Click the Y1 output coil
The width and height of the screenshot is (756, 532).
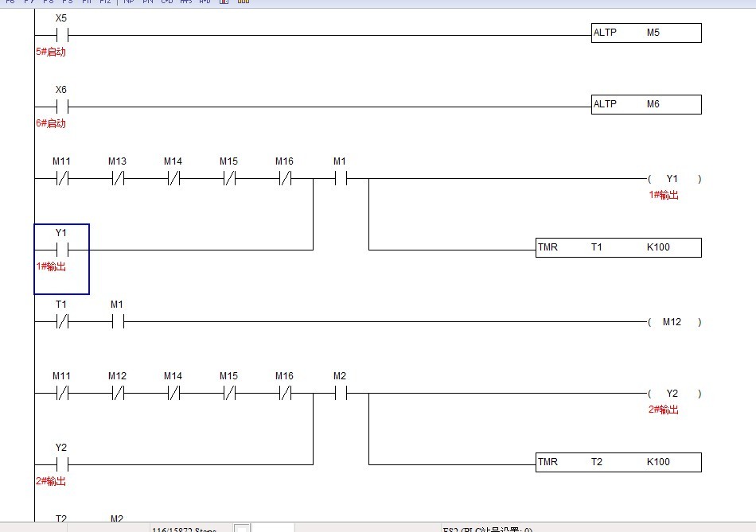point(672,179)
